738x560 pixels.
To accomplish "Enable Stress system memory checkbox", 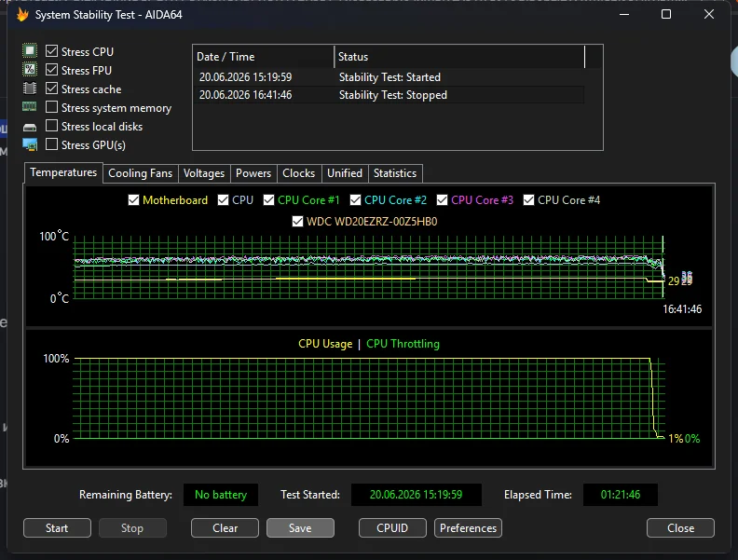I will pyautogui.click(x=52, y=107).
